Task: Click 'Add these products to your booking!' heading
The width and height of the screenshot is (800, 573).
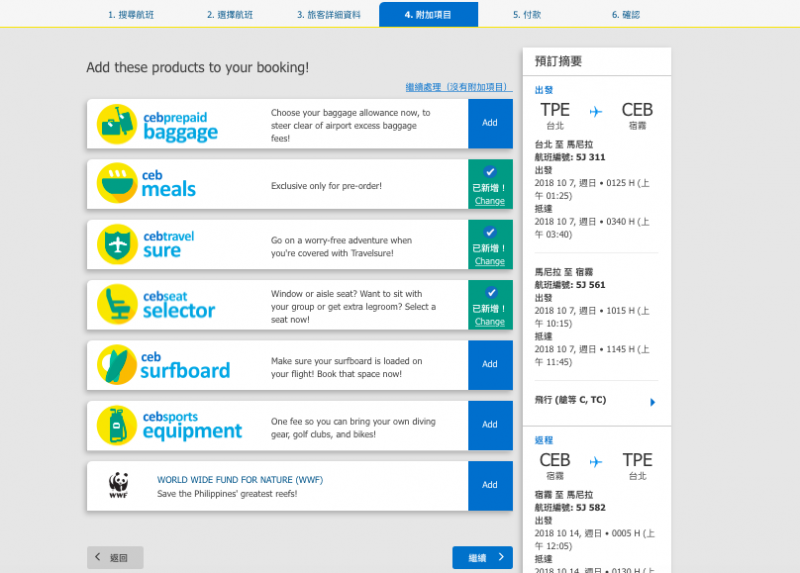Action: pos(197,67)
